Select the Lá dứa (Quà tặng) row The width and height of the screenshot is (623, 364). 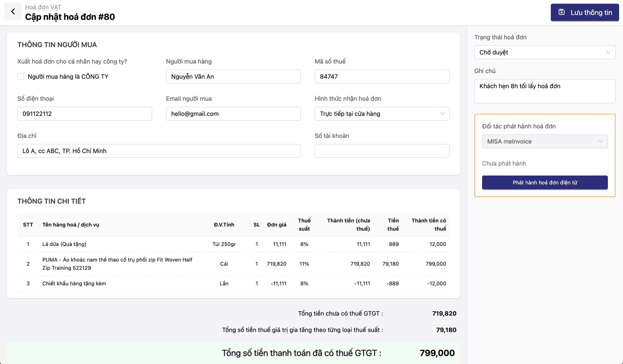pyautogui.click(x=64, y=244)
